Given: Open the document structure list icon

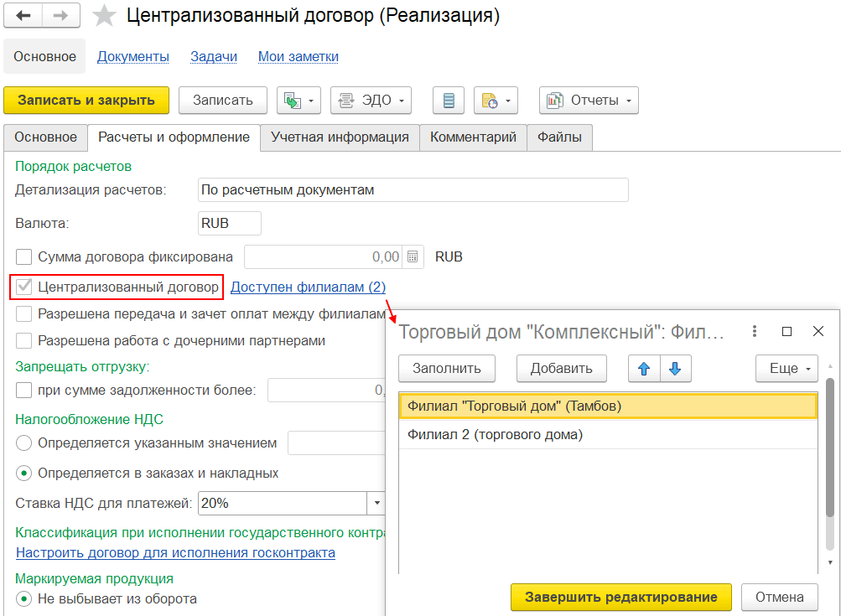Looking at the screenshot, I should pos(449,101).
